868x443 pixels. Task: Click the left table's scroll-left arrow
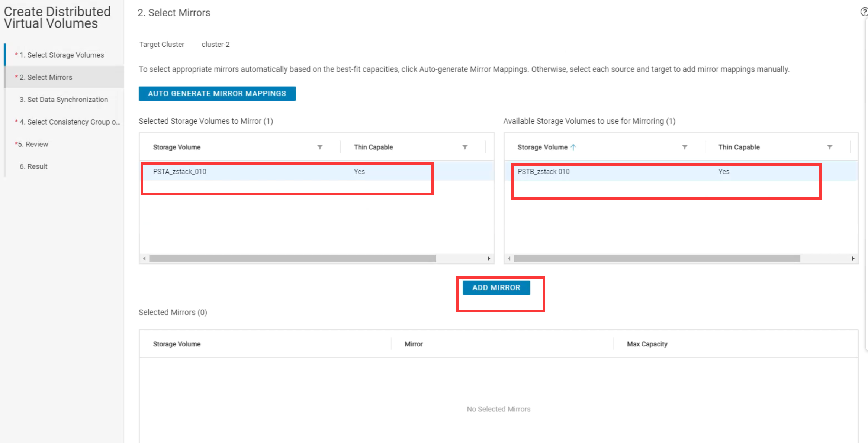pyautogui.click(x=144, y=258)
